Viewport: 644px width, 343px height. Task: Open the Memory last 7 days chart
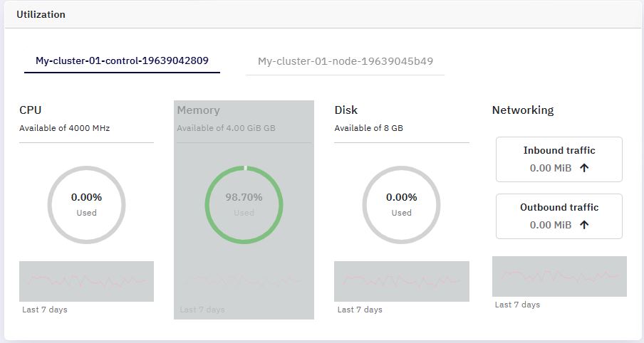tap(244, 282)
